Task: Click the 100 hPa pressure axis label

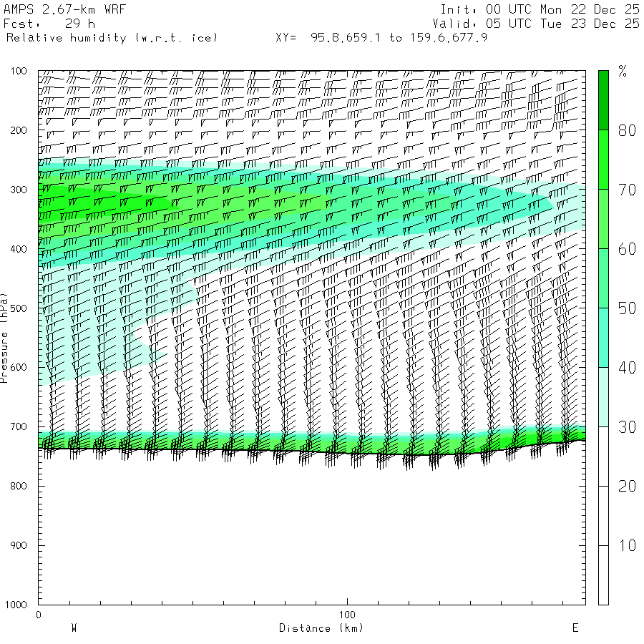Action: pyautogui.click(x=19, y=71)
